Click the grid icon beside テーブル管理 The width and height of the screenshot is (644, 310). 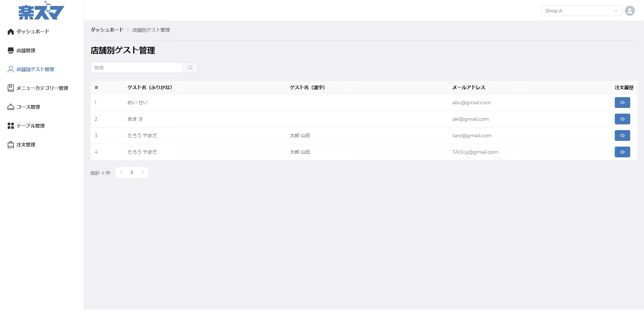pyautogui.click(x=11, y=126)
